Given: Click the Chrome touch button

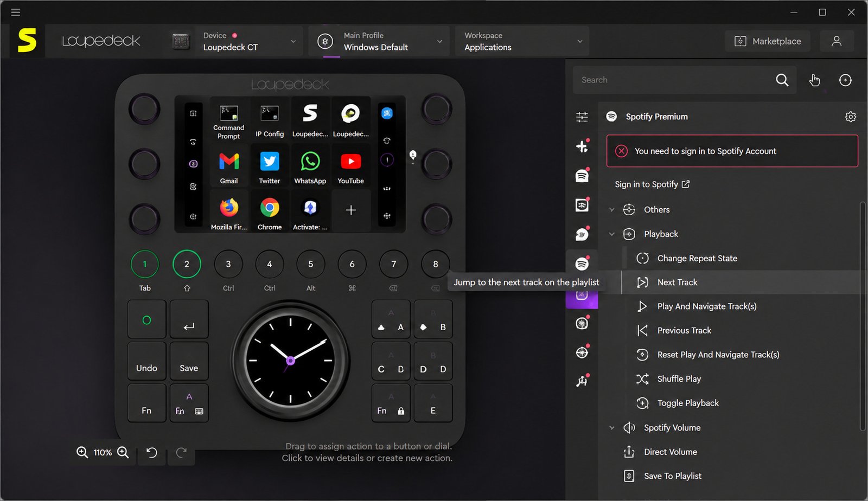Looking at the screenshot, I should (x=270, y=213).
